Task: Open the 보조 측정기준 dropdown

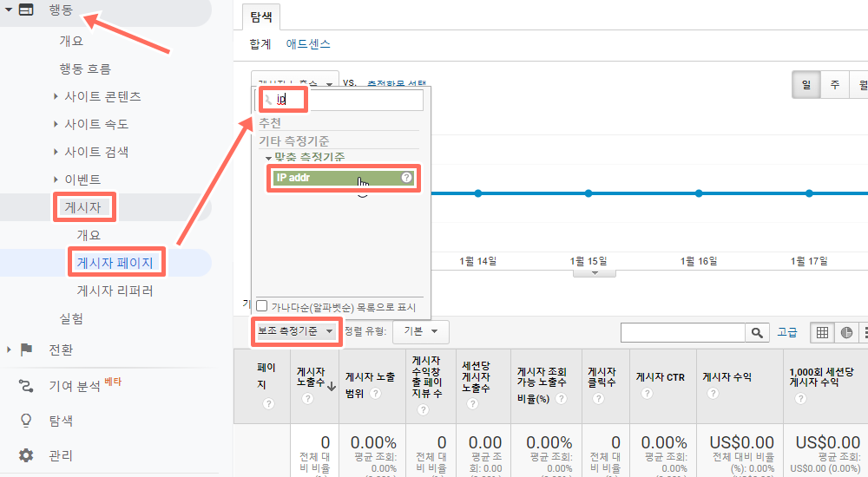Action: [296, 331]
